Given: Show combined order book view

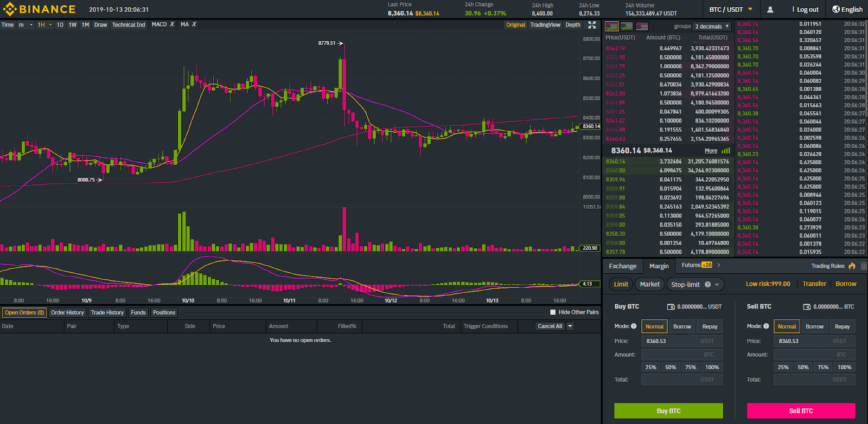Looking at the screenshot, I should pyautogui.click(x=612, y=26).
